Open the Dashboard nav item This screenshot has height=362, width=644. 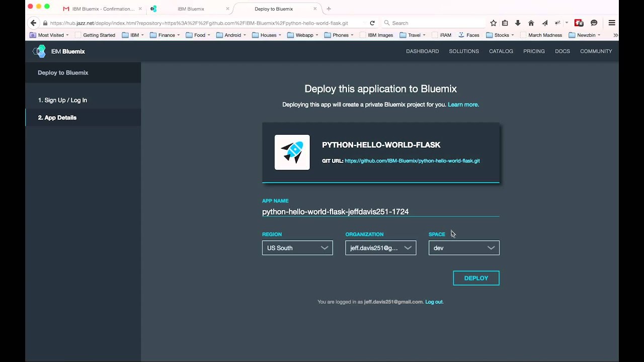(x=423, y=51)
